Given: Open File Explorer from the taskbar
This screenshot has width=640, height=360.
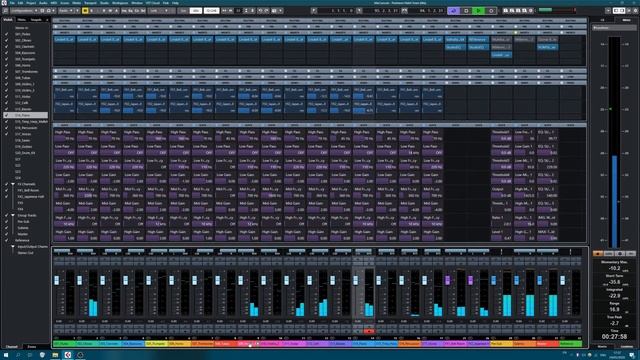Looking at the screenshot, I should [55, 355].
